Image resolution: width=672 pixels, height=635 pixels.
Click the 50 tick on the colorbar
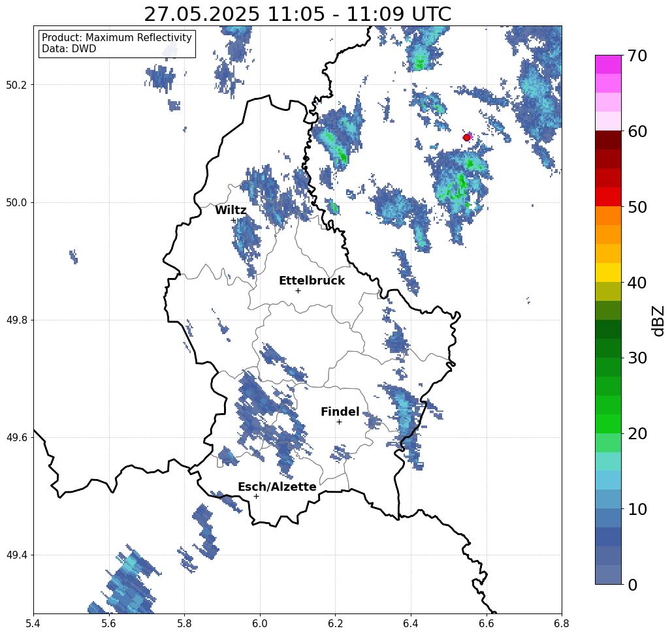[637, 207]
